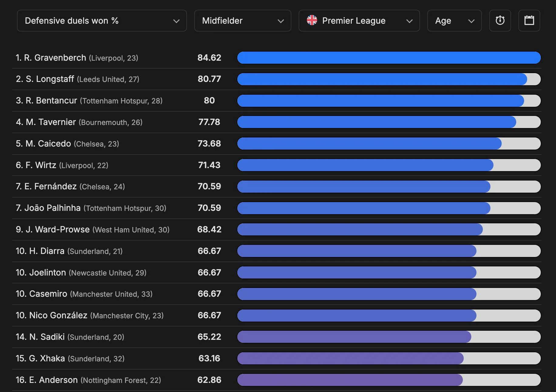The height and width of the screenshot is (392, 556).
Task: Select the Casemiro player name
Action: tap(48, 294)
